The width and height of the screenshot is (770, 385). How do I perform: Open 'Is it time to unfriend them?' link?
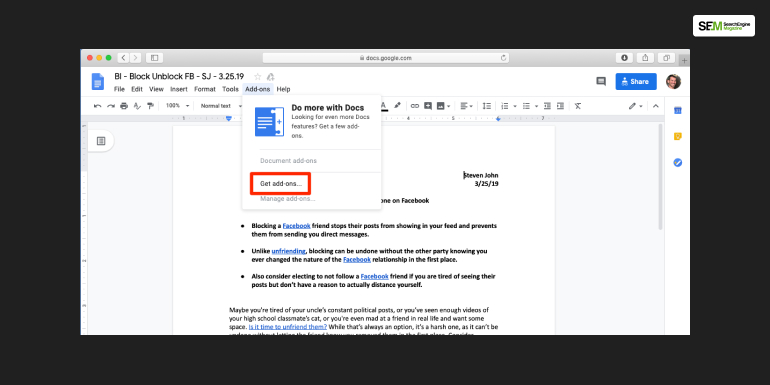[288, 327]
